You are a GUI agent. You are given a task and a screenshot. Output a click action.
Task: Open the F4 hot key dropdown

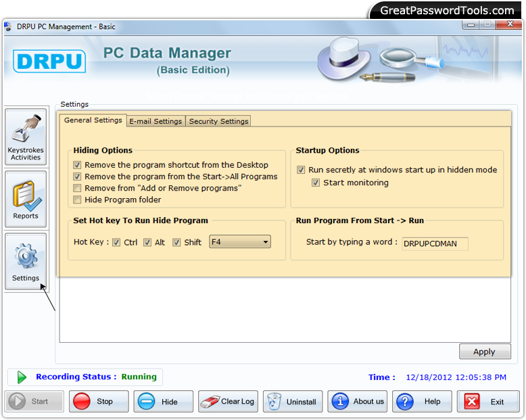pyautogui.click(x=240, y=241)
